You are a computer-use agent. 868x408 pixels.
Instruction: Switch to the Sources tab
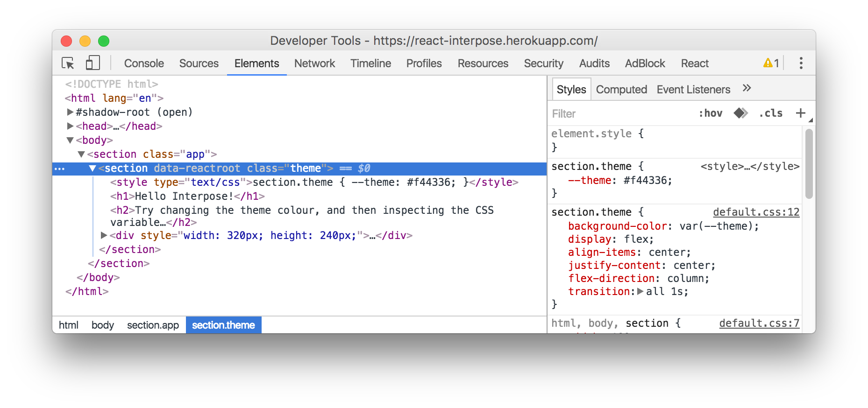coord(199,63)
